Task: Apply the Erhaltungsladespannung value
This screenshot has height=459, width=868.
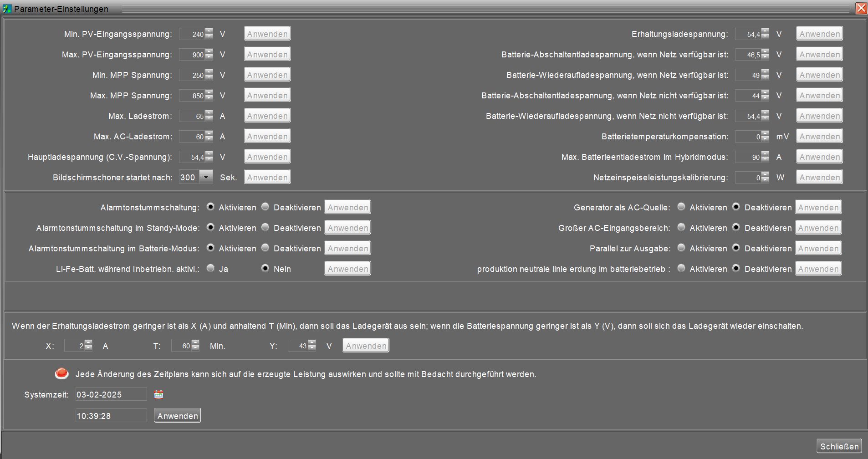Action: pos(819,34)
